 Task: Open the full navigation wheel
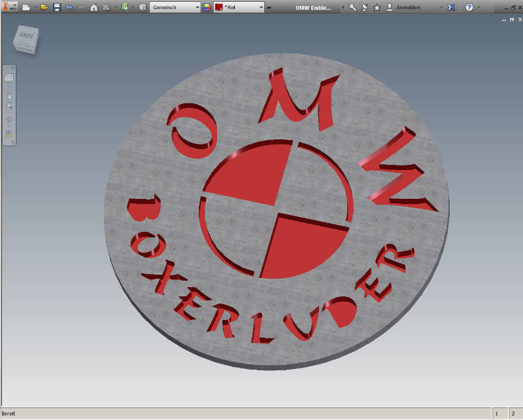9,78
